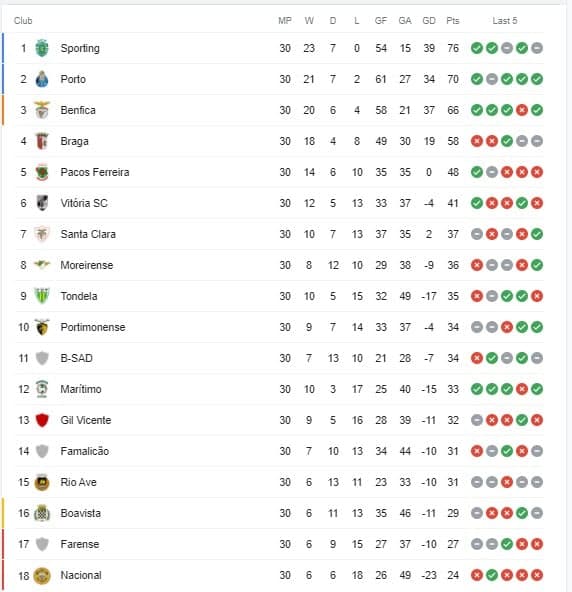Click the Porto club crest
Viewport: 572px width, 592px height.
(42, 79)
